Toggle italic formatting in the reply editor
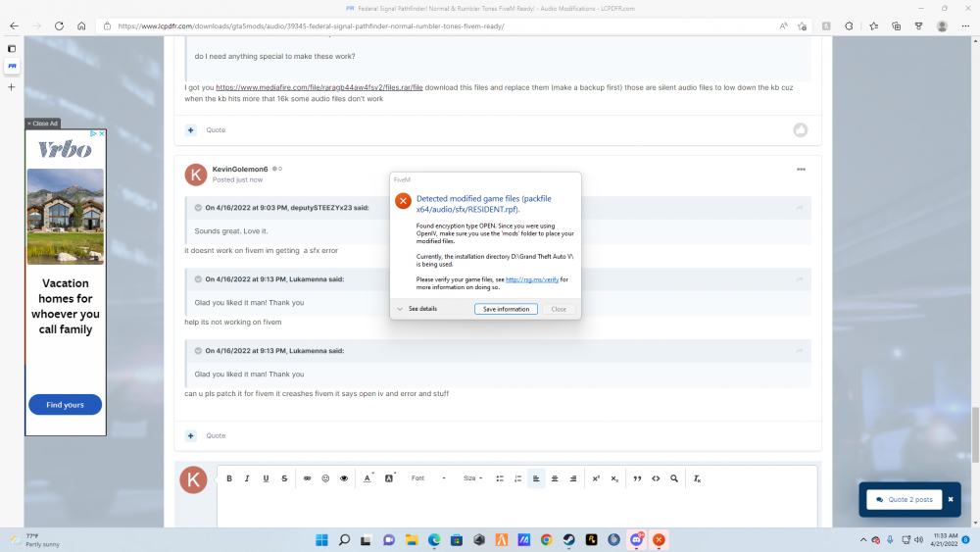The image size is (980, 552). [247, 478]
